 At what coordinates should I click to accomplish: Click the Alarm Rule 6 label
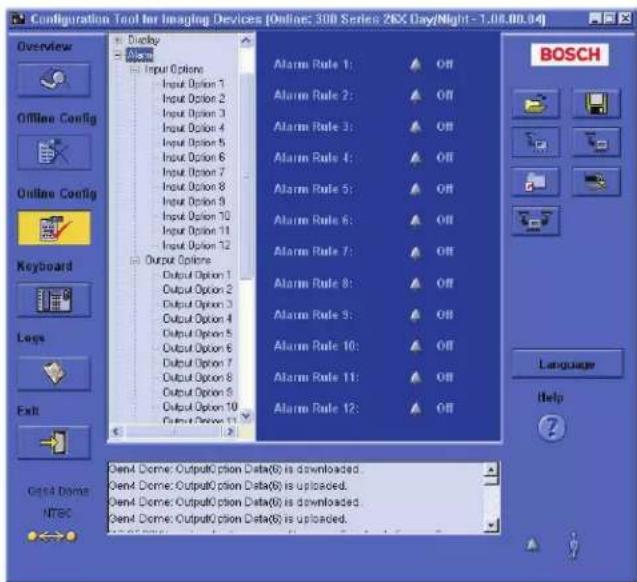coord(313,220)
